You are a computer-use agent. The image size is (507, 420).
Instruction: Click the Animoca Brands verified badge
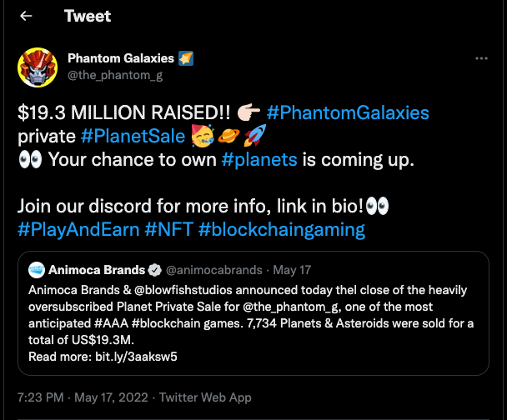154,270
